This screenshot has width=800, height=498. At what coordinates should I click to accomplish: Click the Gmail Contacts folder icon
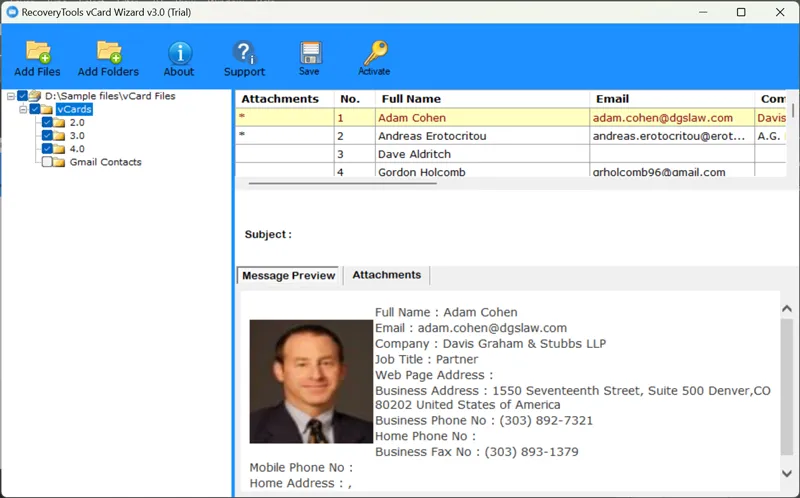[59, 162]
